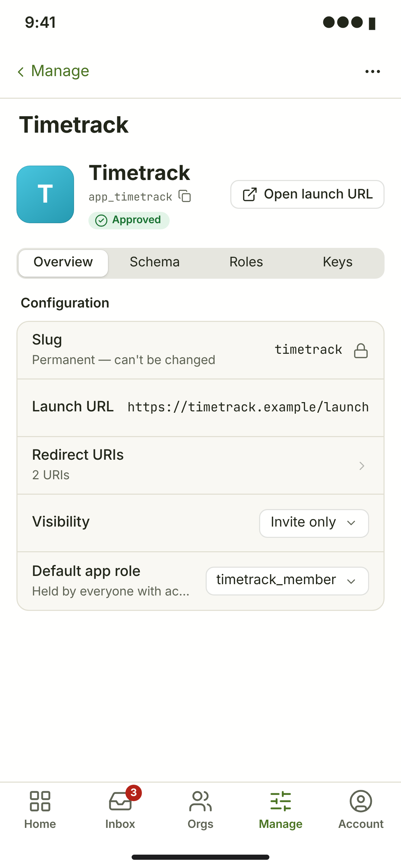Viewport: 401px width, 868px height.
Task: Tap 'Permanent — can't be changed' note
Action: point(124,360)
